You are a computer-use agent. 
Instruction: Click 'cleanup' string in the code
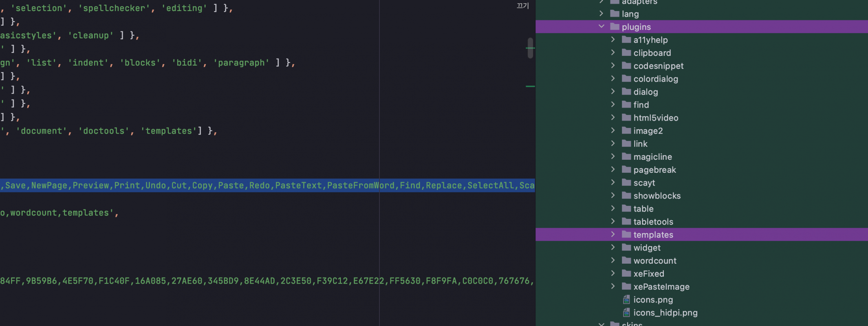(90, 35)
